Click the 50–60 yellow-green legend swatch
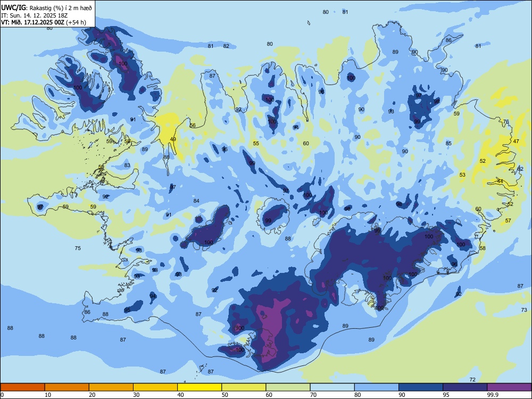This screenshot has width=532, height=399. point(244,387)
